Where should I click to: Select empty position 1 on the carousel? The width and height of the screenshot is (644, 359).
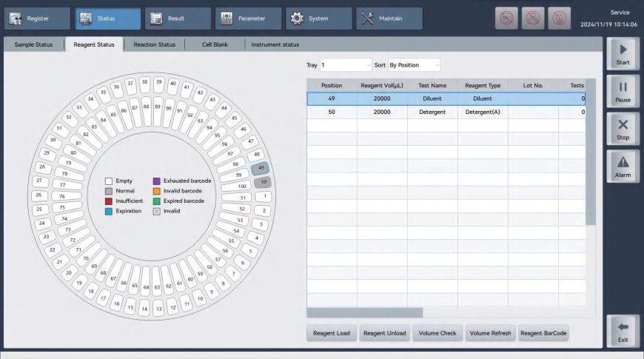tap(265, 196)
